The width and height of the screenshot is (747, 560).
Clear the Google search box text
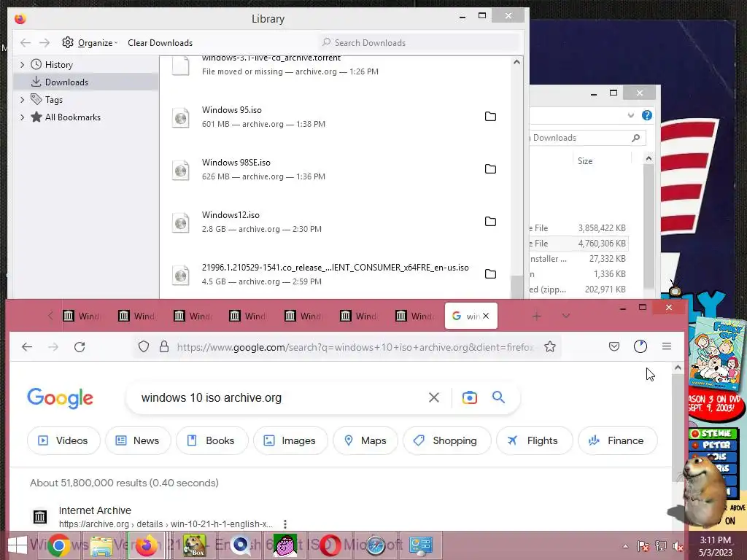(433, 397)
